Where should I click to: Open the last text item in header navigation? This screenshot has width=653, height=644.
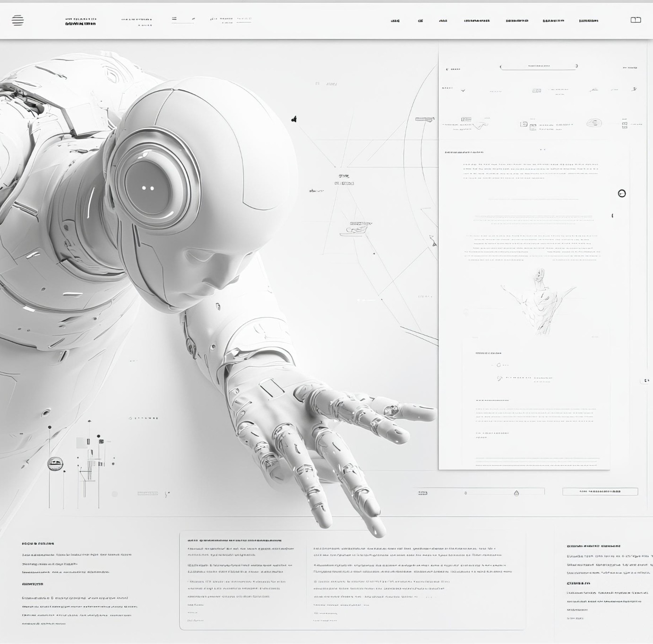point(588,21)
